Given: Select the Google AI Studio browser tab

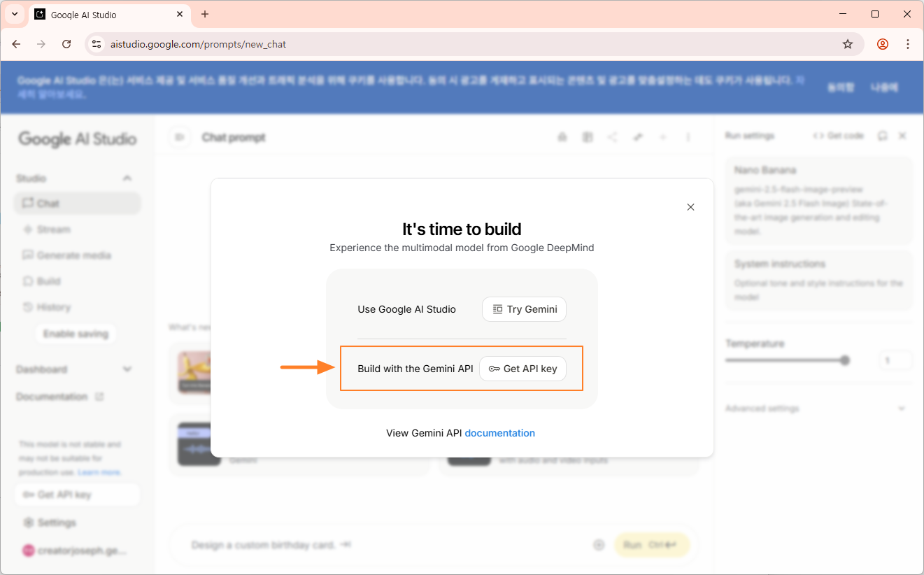Looking at the screenshot, I should coord(111,15).
